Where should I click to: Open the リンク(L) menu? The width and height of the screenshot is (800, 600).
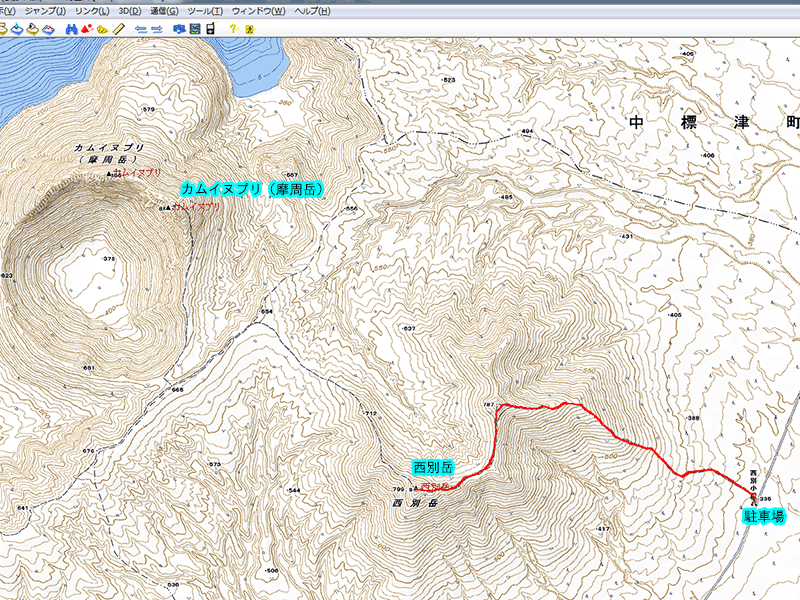tap(91, 10)
